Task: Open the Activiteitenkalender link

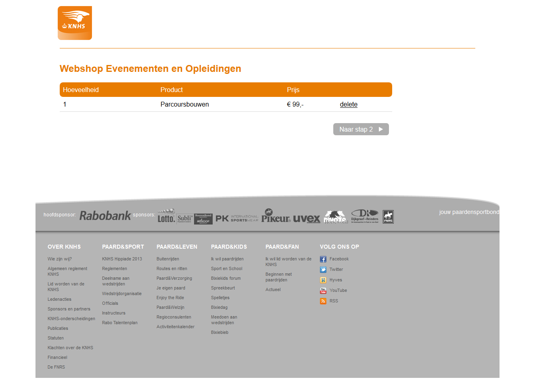Action: (175, 327)
